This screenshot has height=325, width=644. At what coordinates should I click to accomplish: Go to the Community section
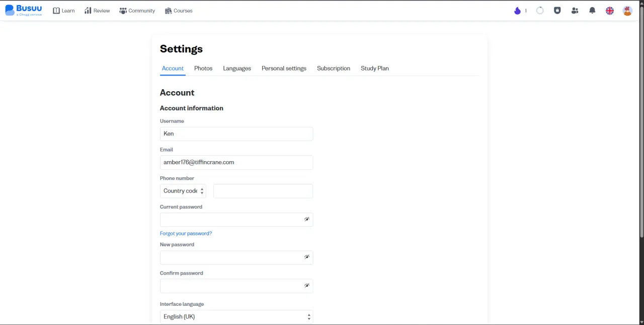137,11
